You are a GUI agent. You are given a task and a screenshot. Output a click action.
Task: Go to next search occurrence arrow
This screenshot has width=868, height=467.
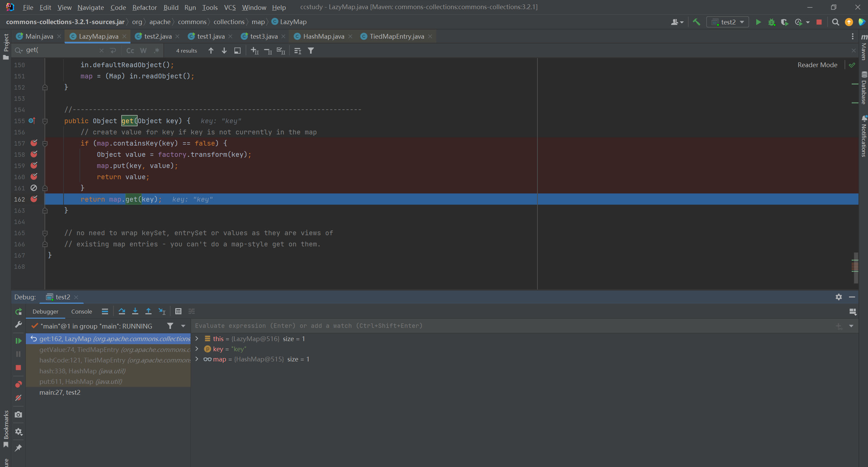(224, 51)
